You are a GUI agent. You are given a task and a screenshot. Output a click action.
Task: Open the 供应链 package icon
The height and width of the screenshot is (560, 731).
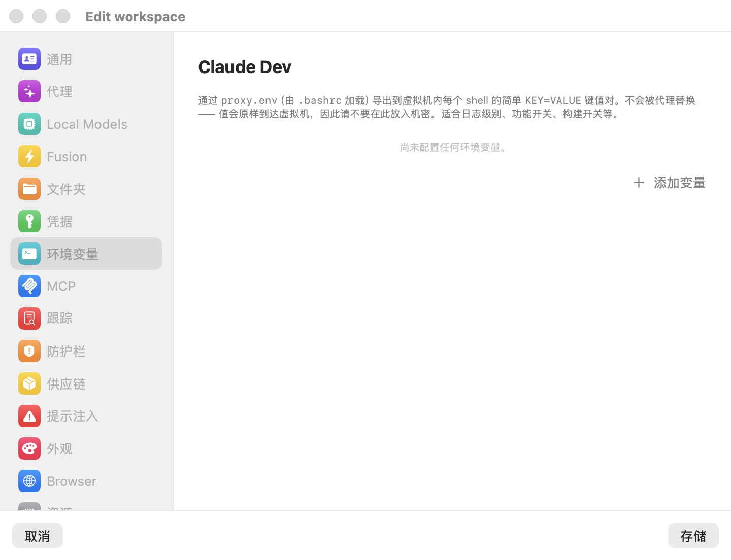click(29, 383)
